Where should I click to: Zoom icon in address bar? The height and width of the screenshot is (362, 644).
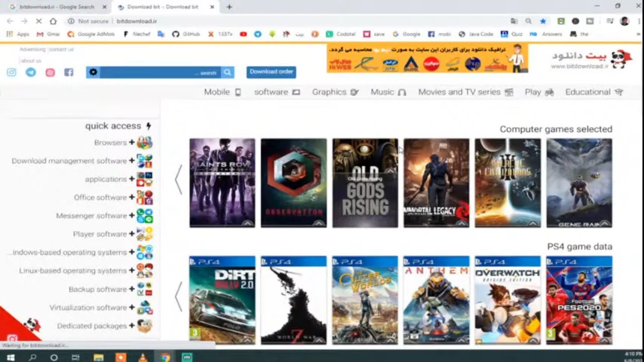(x=528, y=21)
